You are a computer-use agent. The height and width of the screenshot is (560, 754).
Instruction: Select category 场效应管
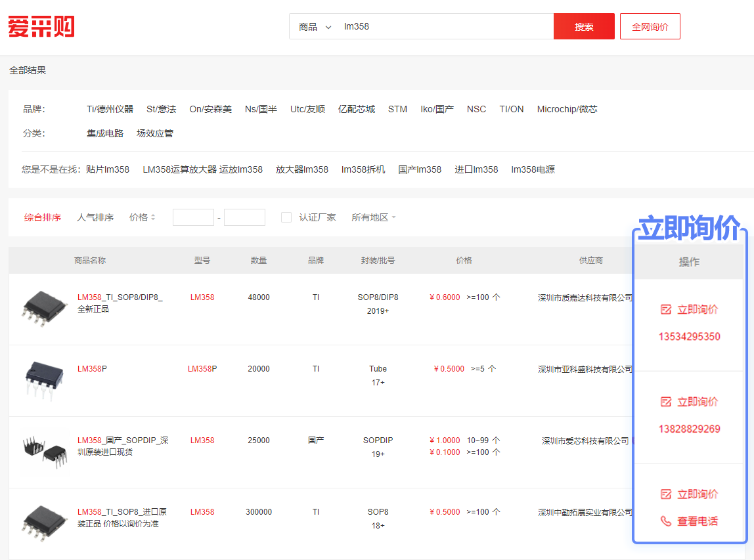pos(155,133)
